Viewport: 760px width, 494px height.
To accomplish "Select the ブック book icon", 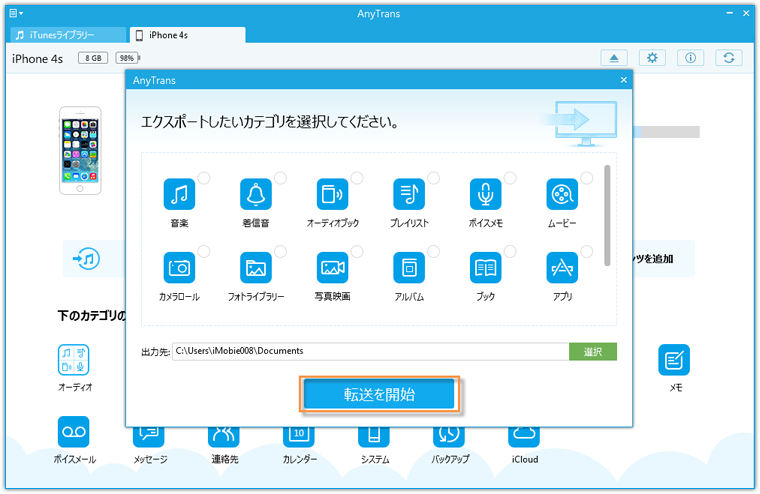I will coord(486,268).
